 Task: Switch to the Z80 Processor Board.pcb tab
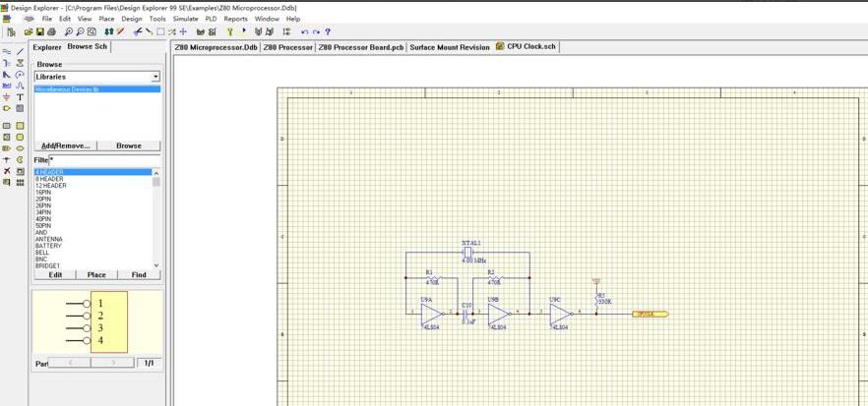361,47
